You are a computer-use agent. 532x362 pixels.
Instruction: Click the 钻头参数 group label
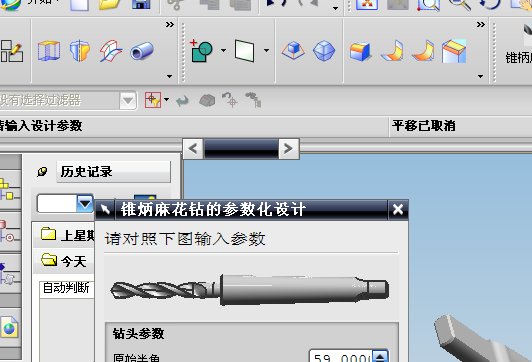tap(138, 334)
